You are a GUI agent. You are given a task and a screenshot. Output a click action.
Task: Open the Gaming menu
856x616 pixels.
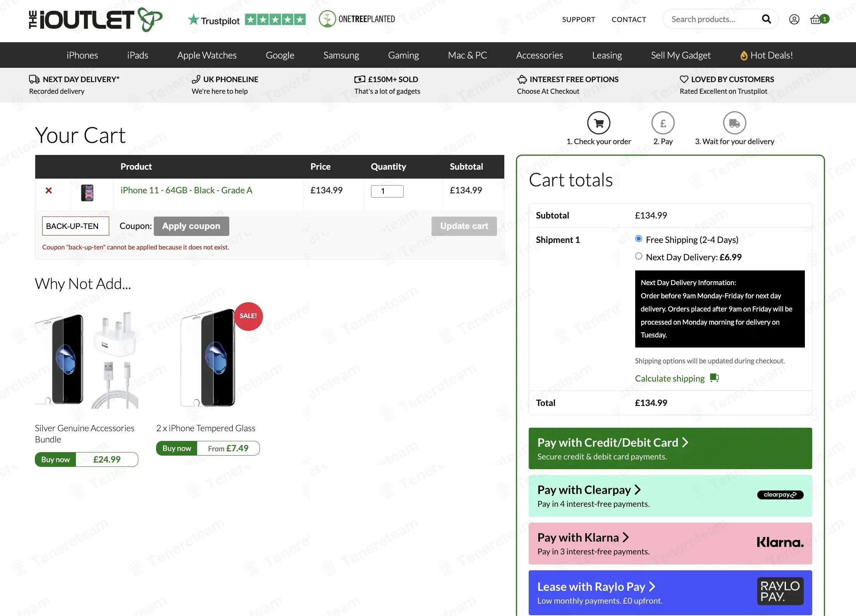click(x=403, y=55)
